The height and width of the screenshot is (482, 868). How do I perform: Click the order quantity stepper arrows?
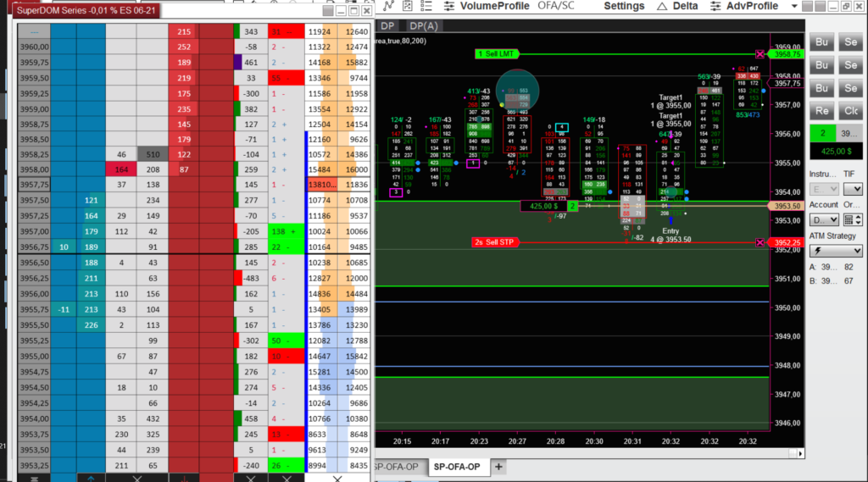[x=858, y=219]
